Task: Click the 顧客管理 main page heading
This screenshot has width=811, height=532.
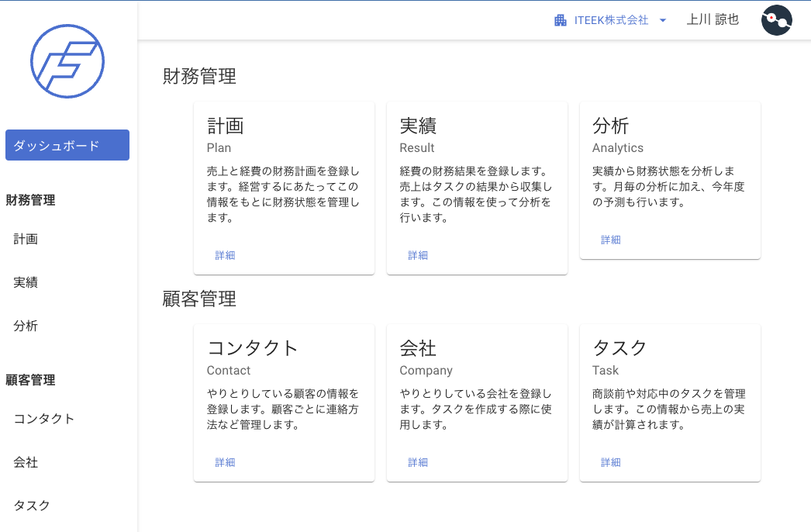Action: [199, 299]
